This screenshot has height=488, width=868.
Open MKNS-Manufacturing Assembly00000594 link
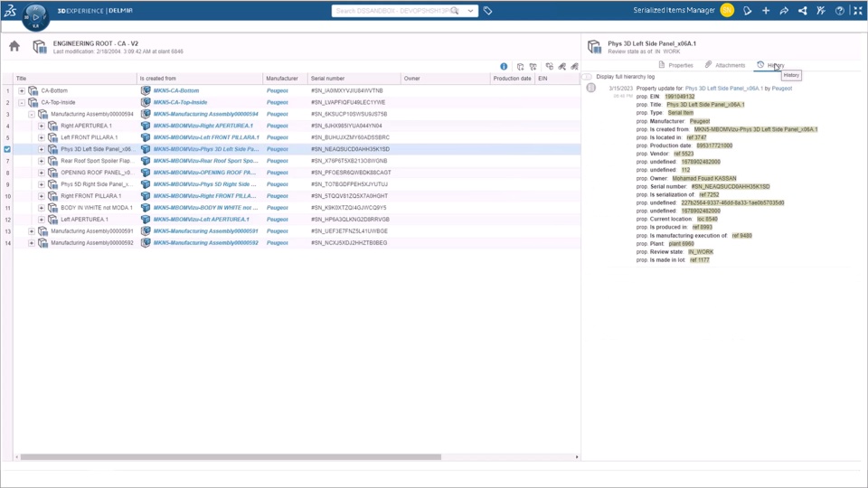(206, 114)
